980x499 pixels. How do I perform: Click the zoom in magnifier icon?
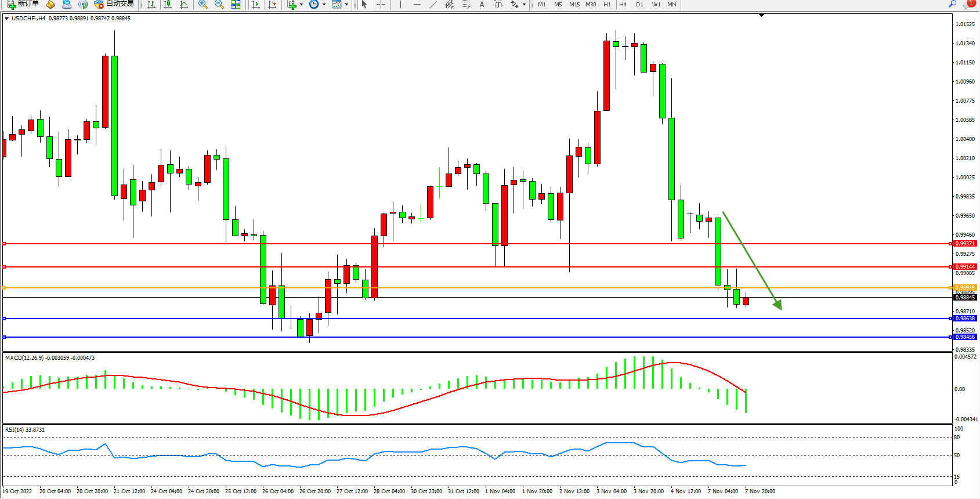[x=202, y=5]
